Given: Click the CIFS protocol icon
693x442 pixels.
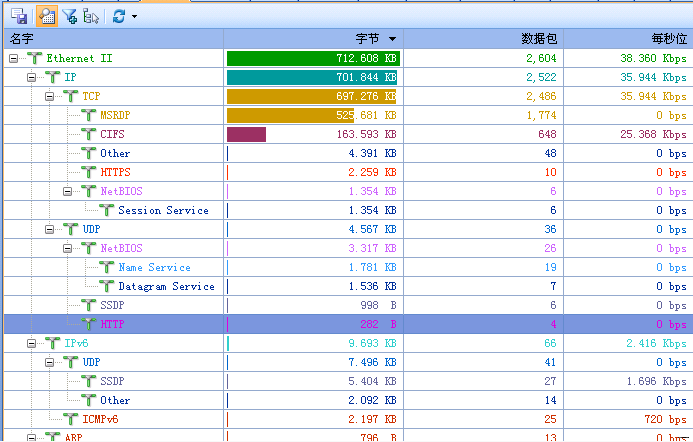Looking at the screenshot, I should pyautogui.click(x=88, y=134).
